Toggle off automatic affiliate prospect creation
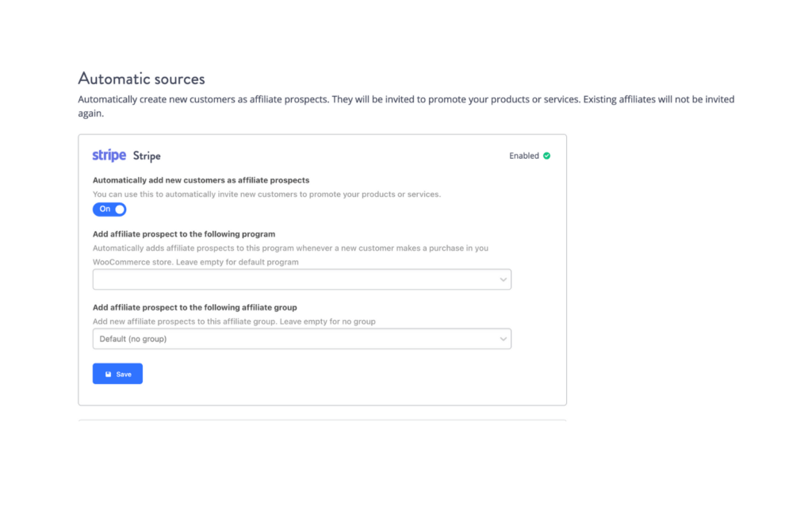Image resolution: width=812 pixels, height=508 pixels. tap(109, 209)
